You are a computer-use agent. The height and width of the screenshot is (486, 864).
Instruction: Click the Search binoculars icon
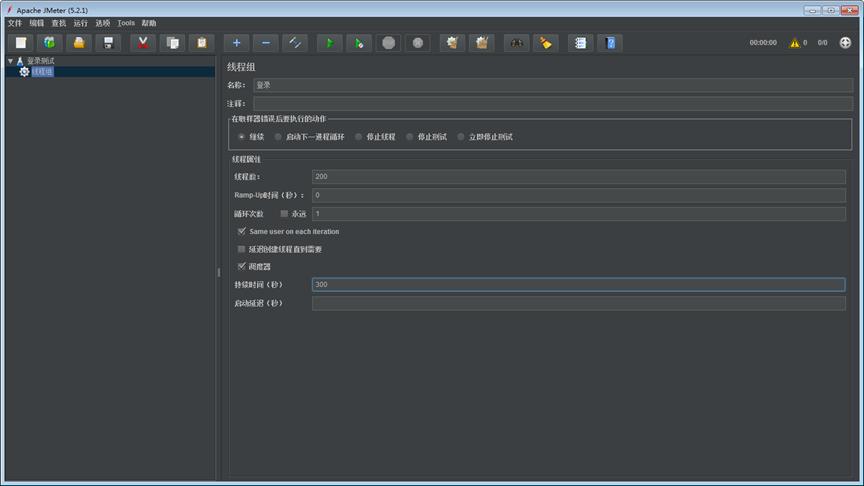tap(516, 43)
